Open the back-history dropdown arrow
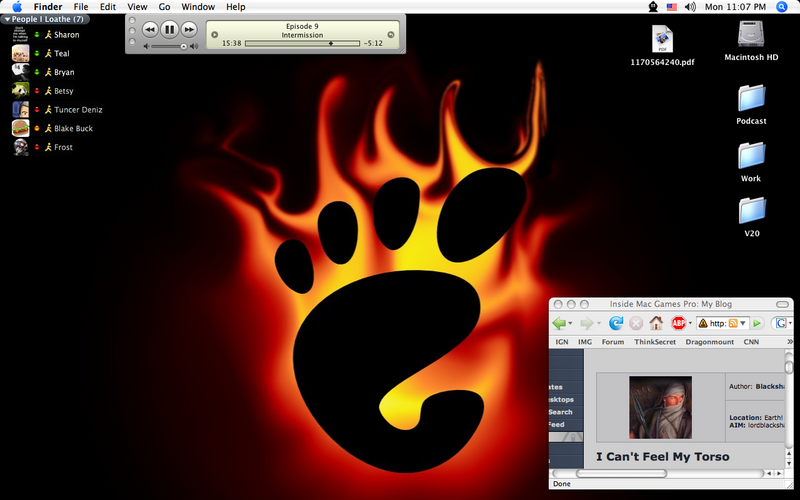Viewport: 800px width, 500px height. coord(570,323)
